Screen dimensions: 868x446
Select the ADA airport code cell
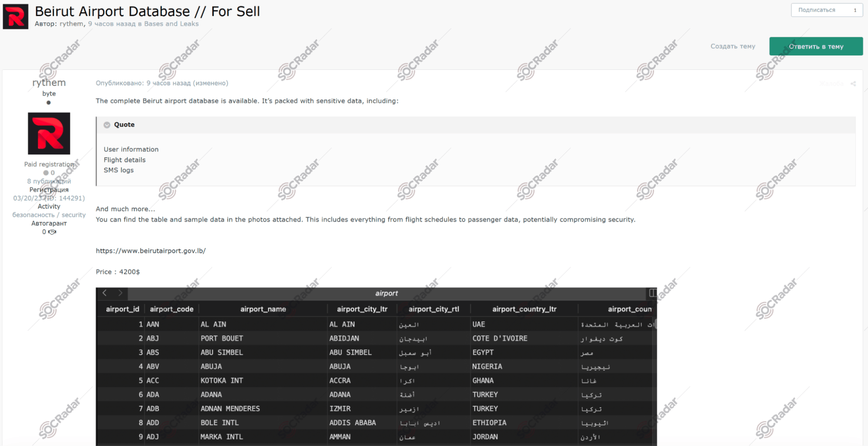[x=172, y=395]
